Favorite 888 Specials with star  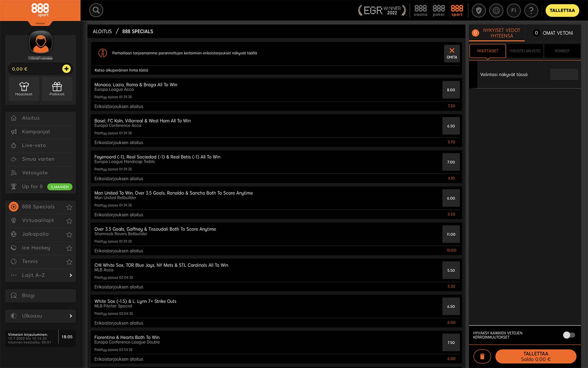pos(69,207)
